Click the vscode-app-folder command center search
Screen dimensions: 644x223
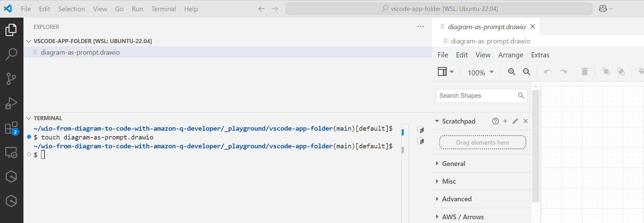439,9
